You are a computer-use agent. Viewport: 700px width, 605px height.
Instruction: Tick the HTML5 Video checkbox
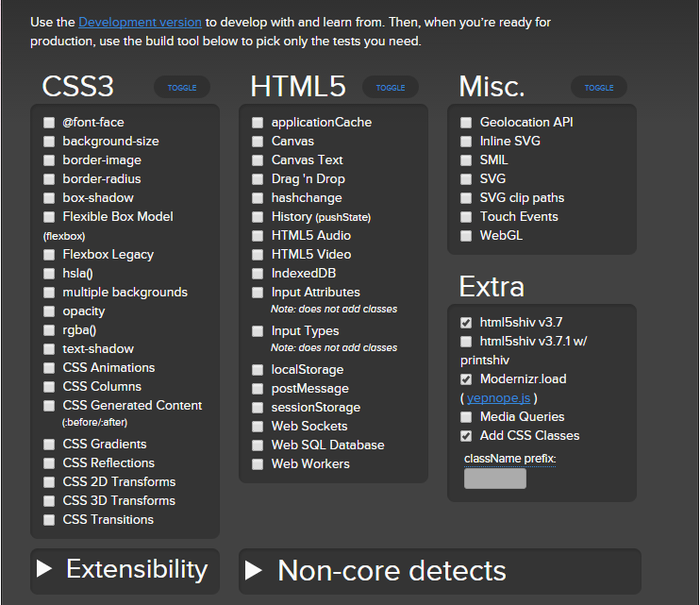(258, 255)
